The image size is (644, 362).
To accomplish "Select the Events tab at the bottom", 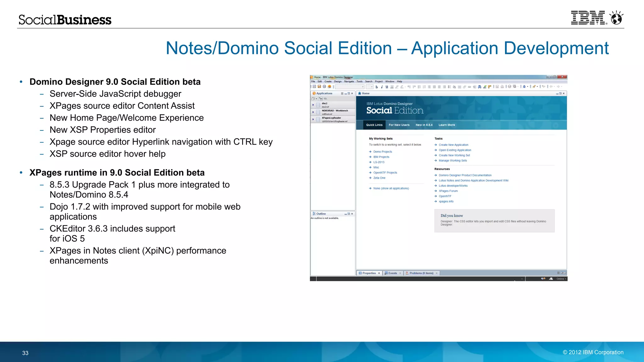I will click(392, 273).
